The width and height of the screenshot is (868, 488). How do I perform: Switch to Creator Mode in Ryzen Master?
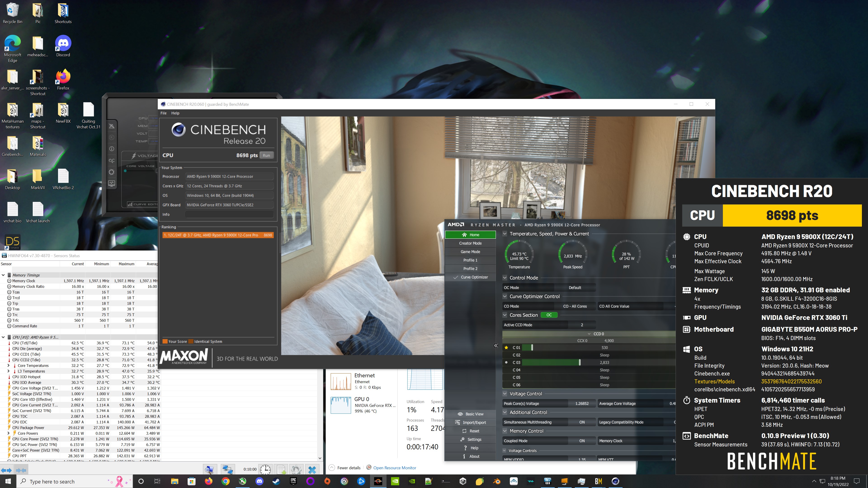(x=470, y=243)
